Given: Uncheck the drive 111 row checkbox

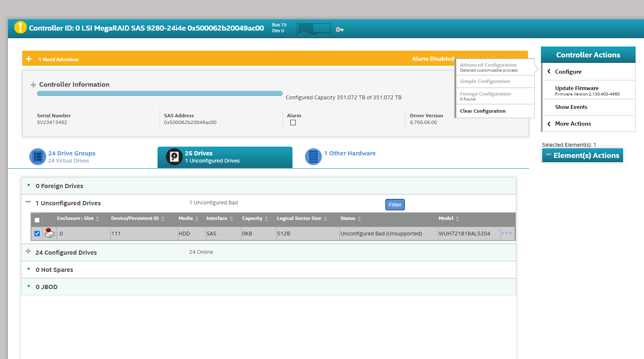Looking at the screenshot, I should point(37,234).
